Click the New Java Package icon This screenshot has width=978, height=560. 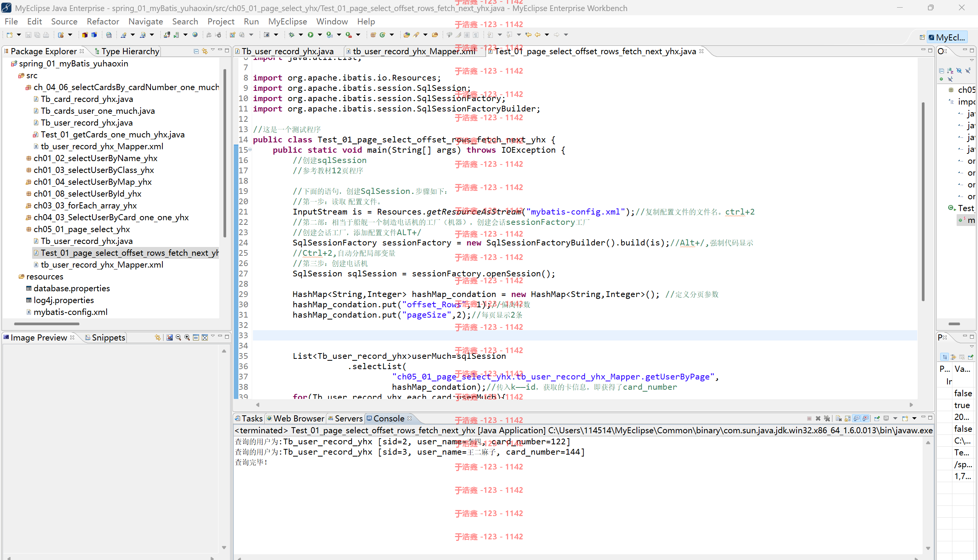373,35
